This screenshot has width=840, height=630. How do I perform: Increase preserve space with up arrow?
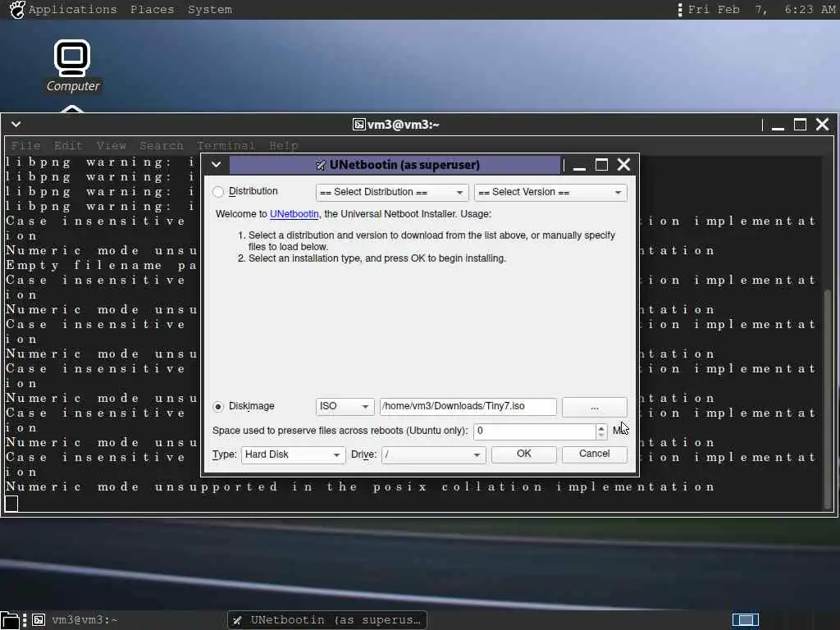(x=601, y=427)
